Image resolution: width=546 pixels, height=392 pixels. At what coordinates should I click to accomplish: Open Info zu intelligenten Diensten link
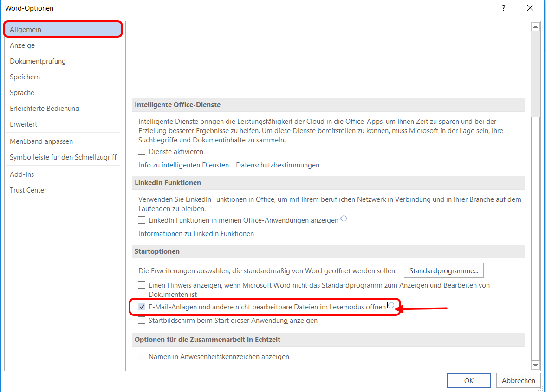point(184,165)
